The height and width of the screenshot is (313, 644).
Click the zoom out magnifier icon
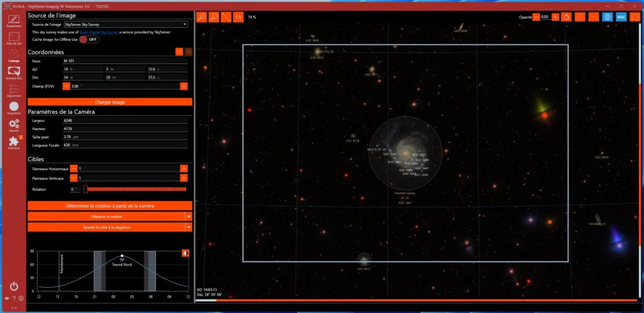[214, 17]
